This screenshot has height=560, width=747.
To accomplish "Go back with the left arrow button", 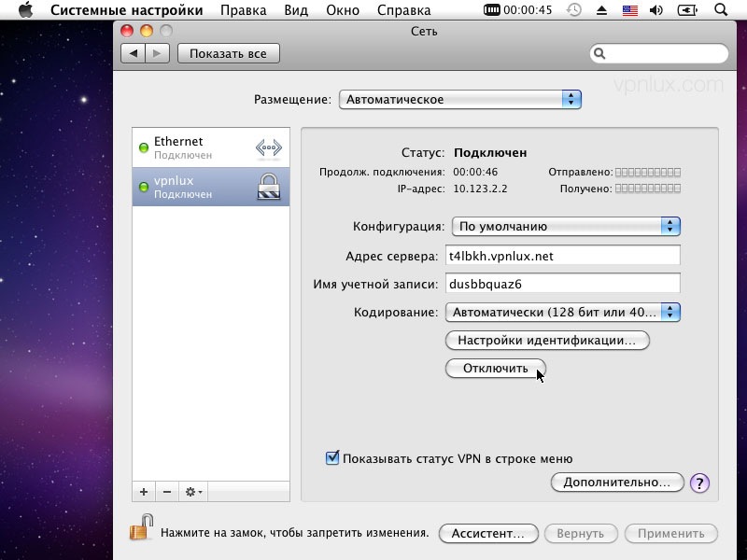I will (134, 53).
